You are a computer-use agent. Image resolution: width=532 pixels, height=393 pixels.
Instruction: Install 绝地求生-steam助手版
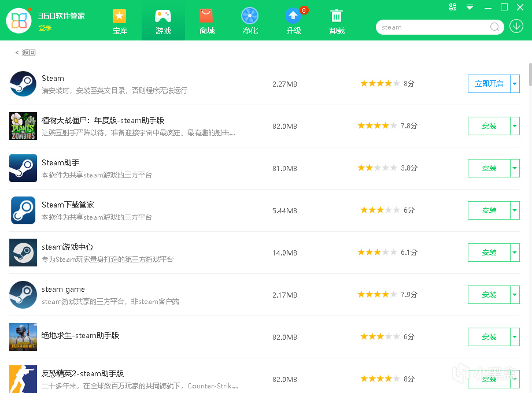click(489, 337)
